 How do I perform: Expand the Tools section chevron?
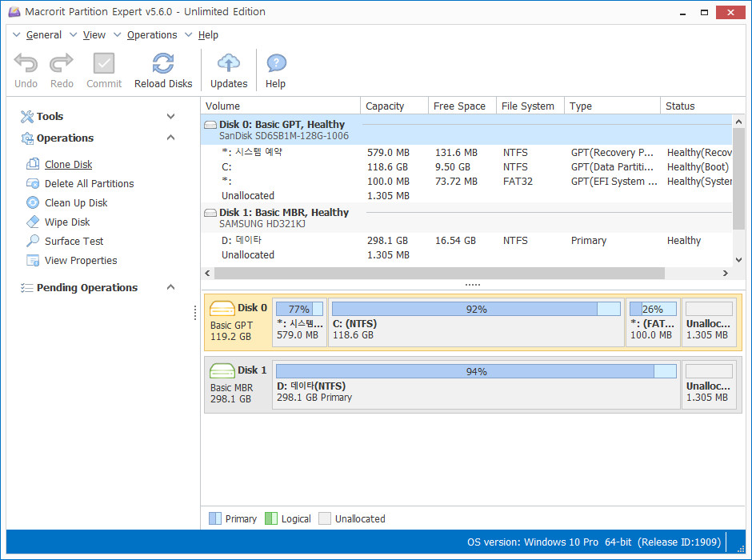point(170,117)
